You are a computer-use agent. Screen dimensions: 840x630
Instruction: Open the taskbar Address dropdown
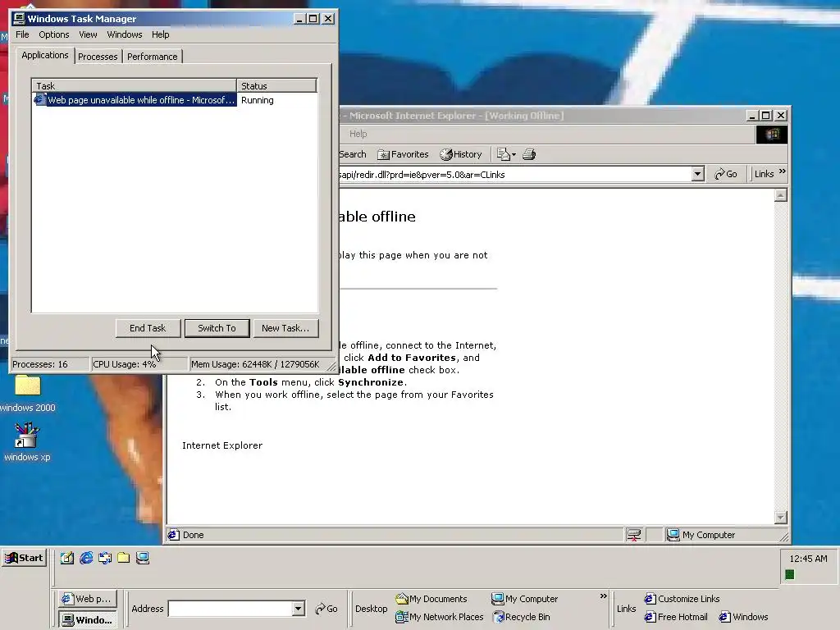click(x=299, y=609)
